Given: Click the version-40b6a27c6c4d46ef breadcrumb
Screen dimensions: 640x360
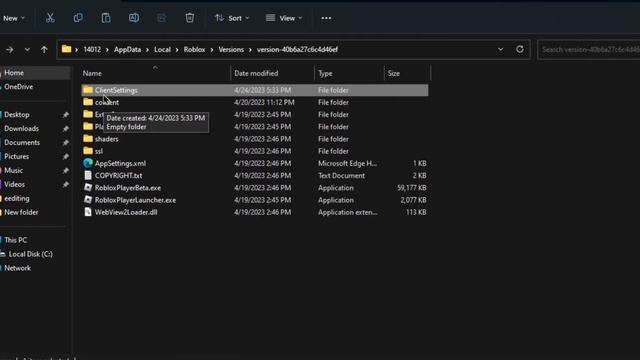Looking at the screenshot, I should click(297, 49).
